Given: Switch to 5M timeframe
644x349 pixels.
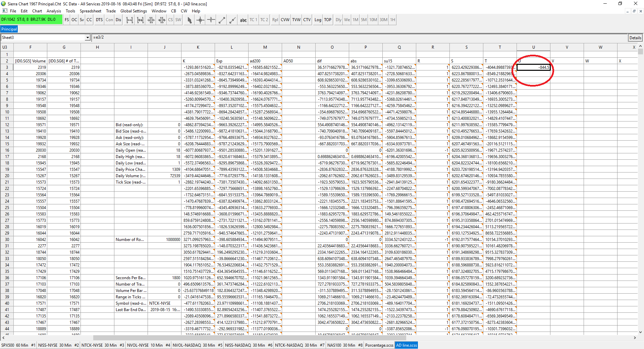Looking at the screenshot, I should tap(364, 20).
